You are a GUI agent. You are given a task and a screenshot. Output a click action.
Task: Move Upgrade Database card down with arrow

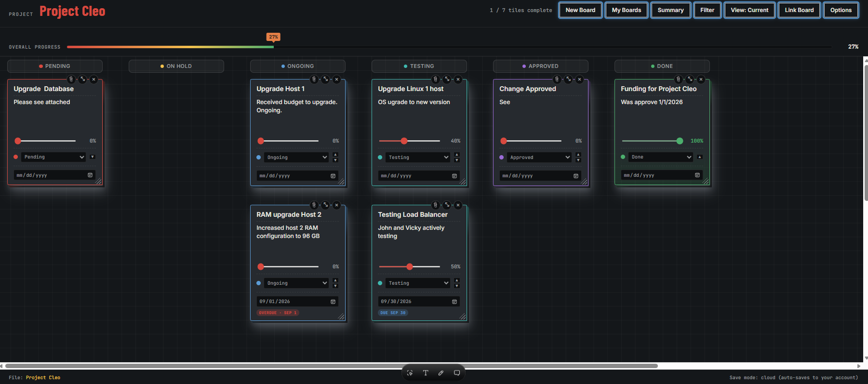[93, 157]
